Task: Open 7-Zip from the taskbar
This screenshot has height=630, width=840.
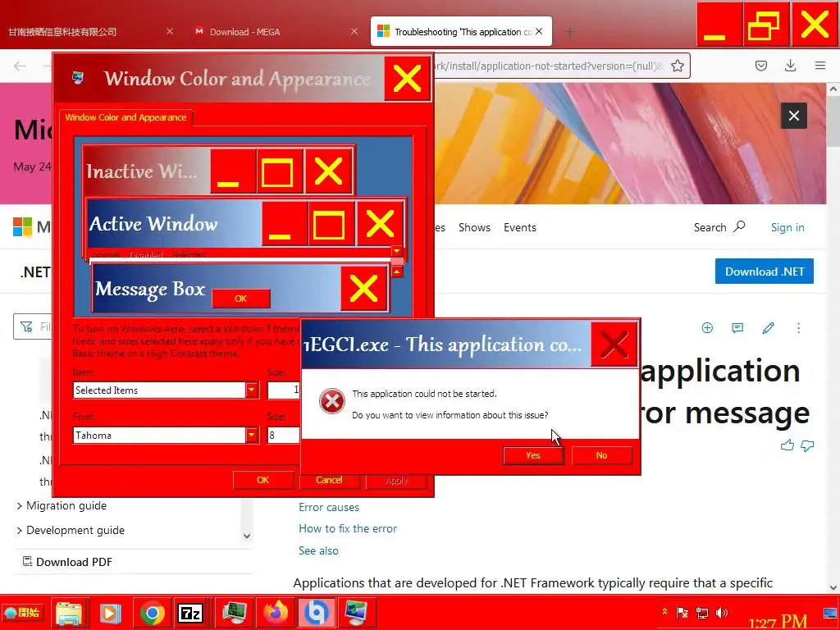Action: click(190, 613)
